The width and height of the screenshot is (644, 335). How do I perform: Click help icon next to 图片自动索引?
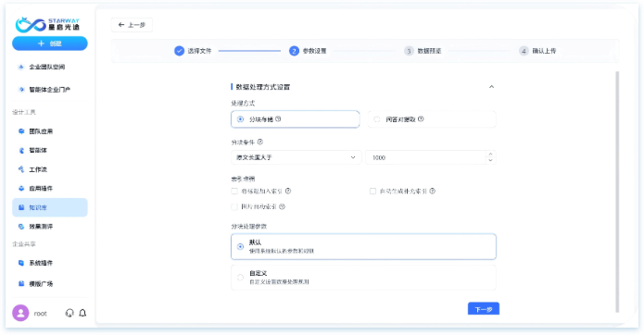click(x=283, y=206)
